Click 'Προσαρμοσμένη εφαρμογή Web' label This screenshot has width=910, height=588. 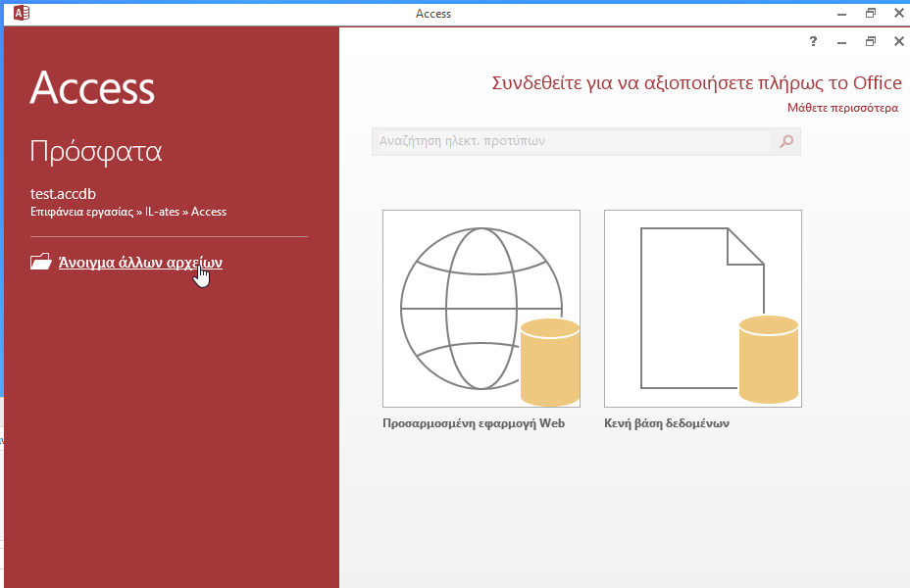pos(474,423)
